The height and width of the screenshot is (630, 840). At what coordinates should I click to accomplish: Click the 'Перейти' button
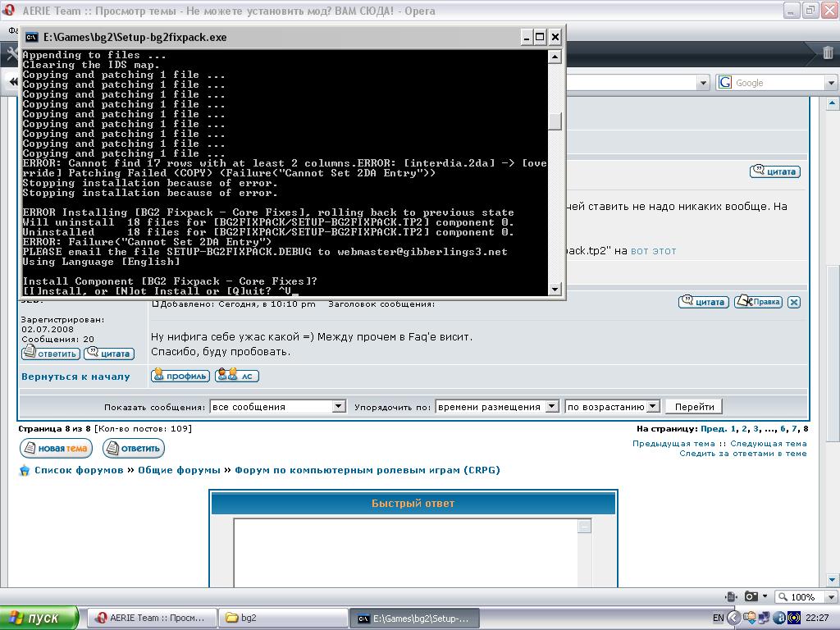(694, 406)
